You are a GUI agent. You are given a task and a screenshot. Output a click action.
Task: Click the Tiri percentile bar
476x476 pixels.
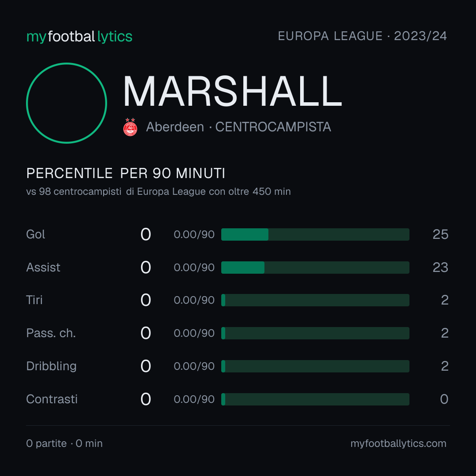(315, 300)
